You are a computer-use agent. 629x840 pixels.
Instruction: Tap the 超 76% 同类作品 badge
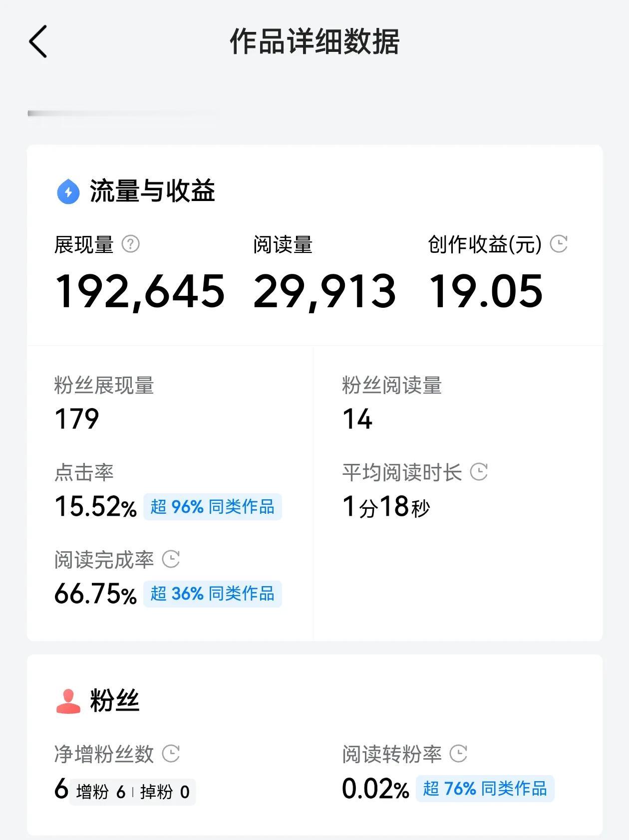[x=485, y=789]
